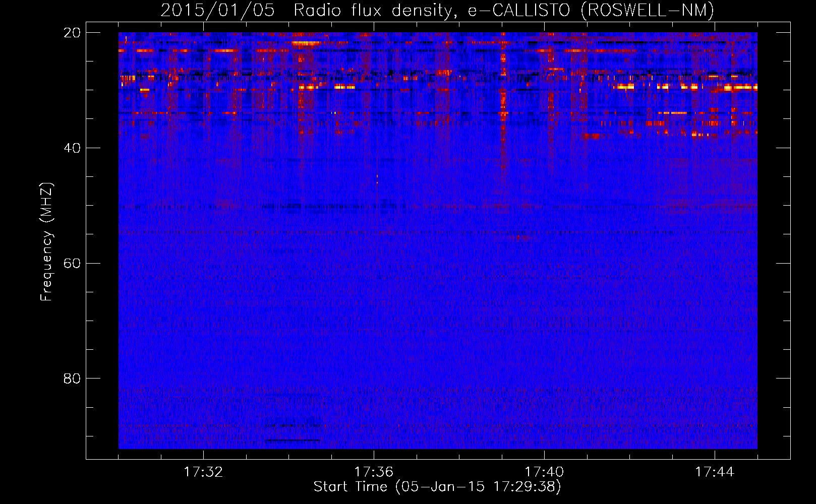This screenshot has width=816, height=504.
Task: Click the 'Frequency (MHZ)' axis label
Action: (46, 242)
